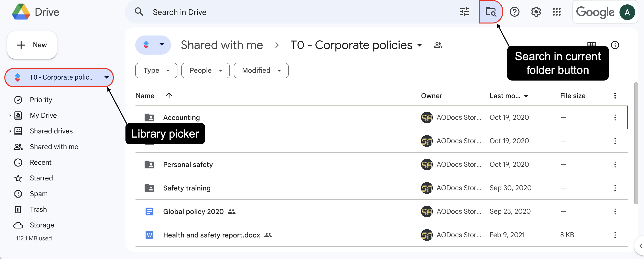Open more actions for Personal safety row
This screenshot has height=259, width=644.
coord(615,164)
